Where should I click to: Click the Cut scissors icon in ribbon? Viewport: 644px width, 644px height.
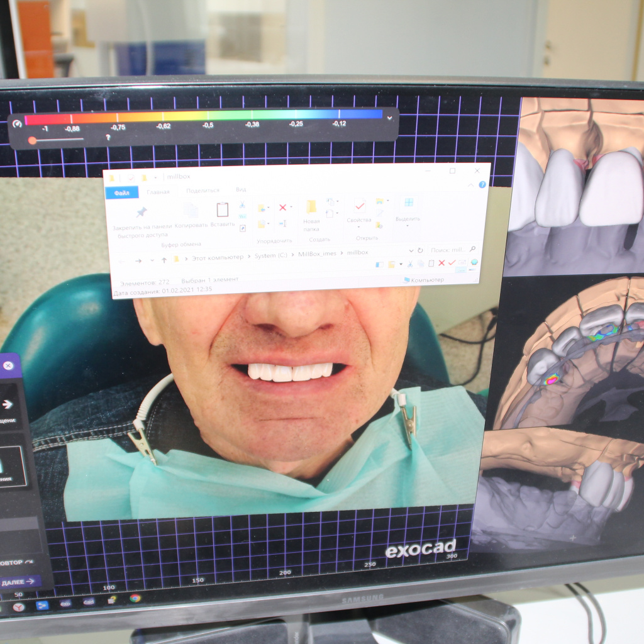pos(242,205)
